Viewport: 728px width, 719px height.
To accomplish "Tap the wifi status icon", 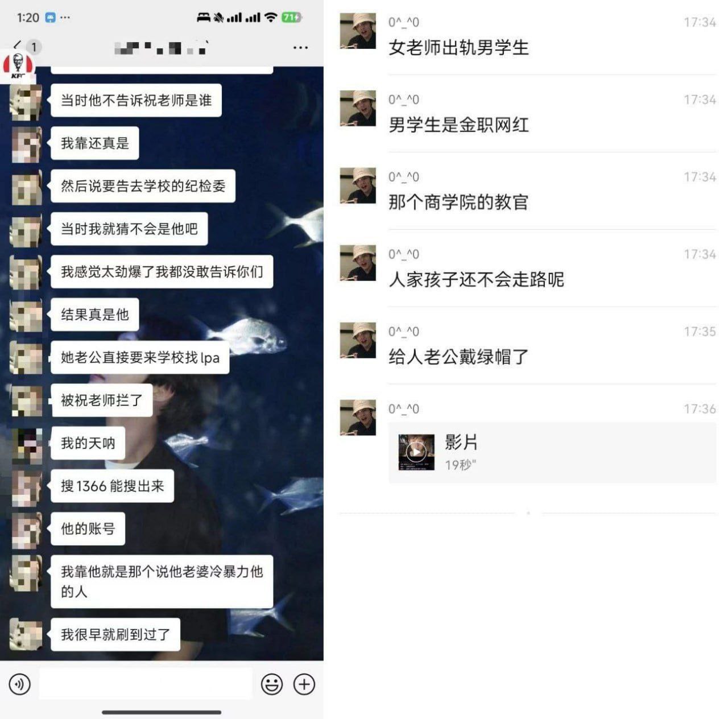I will point(271,18).
